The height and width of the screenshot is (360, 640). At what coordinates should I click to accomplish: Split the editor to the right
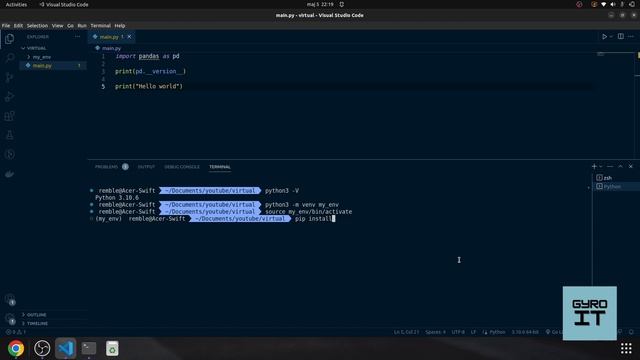click(x=621, y=36)
